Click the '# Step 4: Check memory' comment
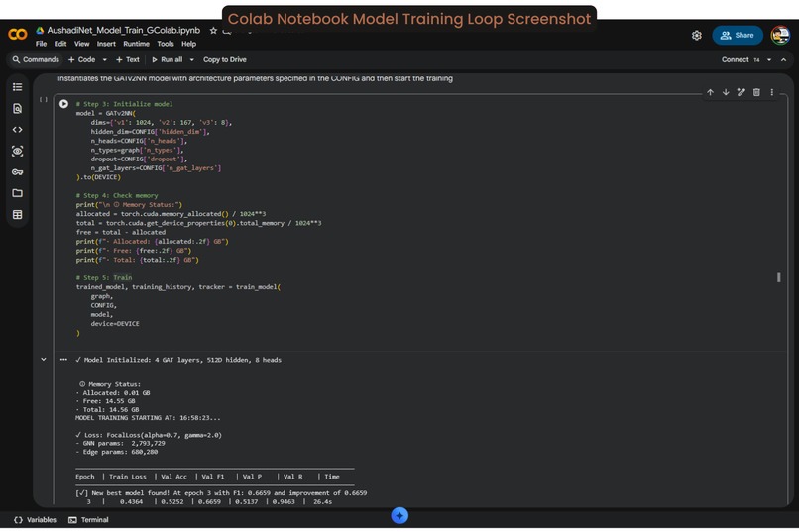Image resolution: width=799 pixels, height=532 pixels. pyautogui.click(x=117, y=195)
